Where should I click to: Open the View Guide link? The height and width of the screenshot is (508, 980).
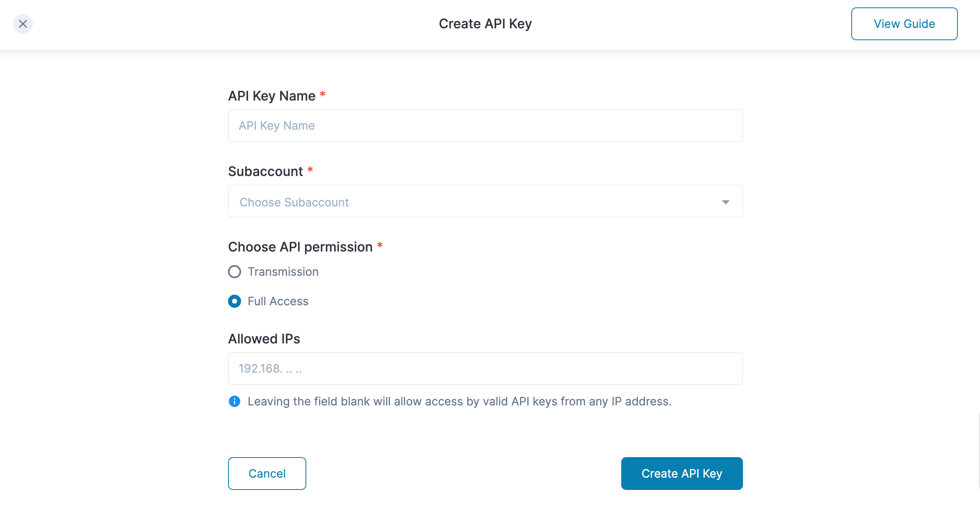tap(904, 24)
